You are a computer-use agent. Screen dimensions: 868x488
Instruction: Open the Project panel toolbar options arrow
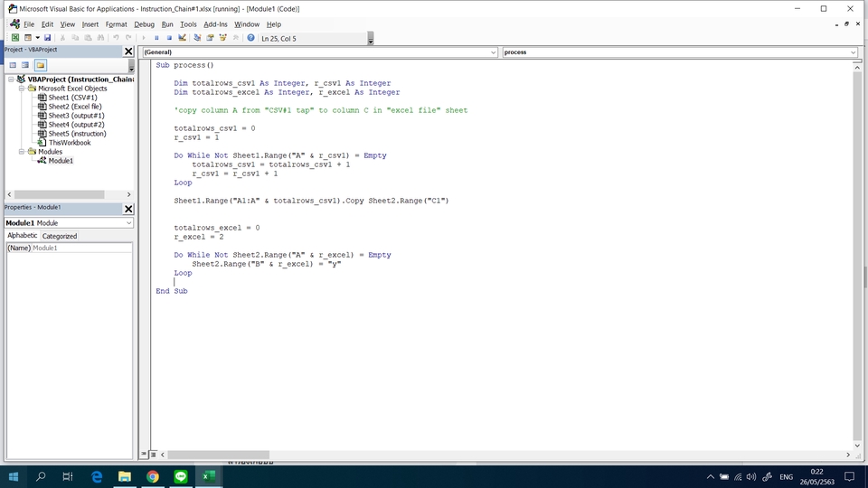pyautogui.click(x=131, y=66)
